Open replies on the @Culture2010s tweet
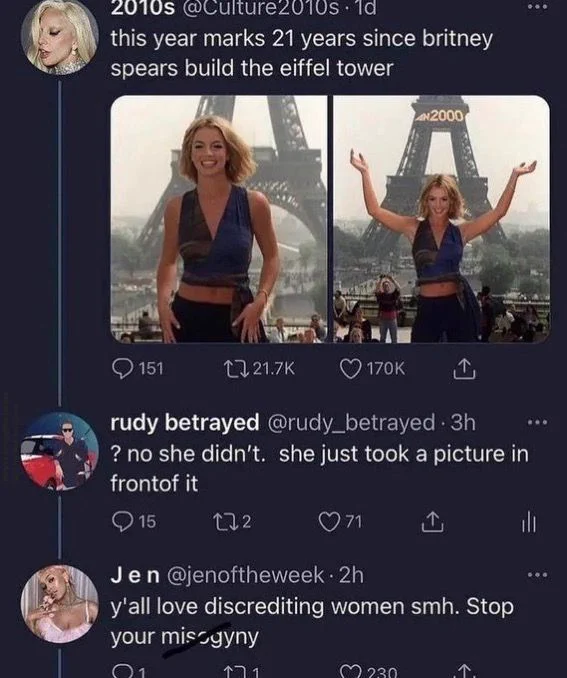Viewport: 567px width, 678px height. [x=137, y=369]
